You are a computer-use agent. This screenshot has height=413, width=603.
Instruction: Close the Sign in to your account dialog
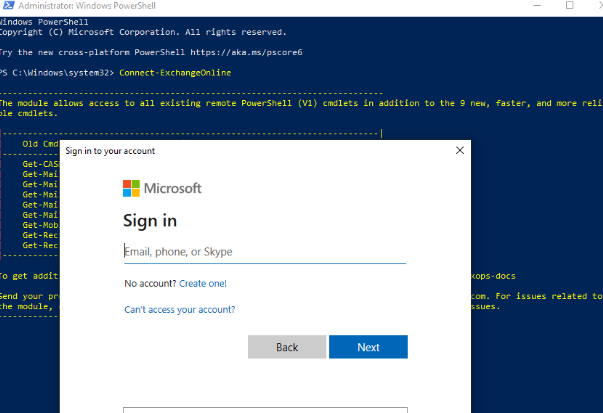[x=460, y=150]
